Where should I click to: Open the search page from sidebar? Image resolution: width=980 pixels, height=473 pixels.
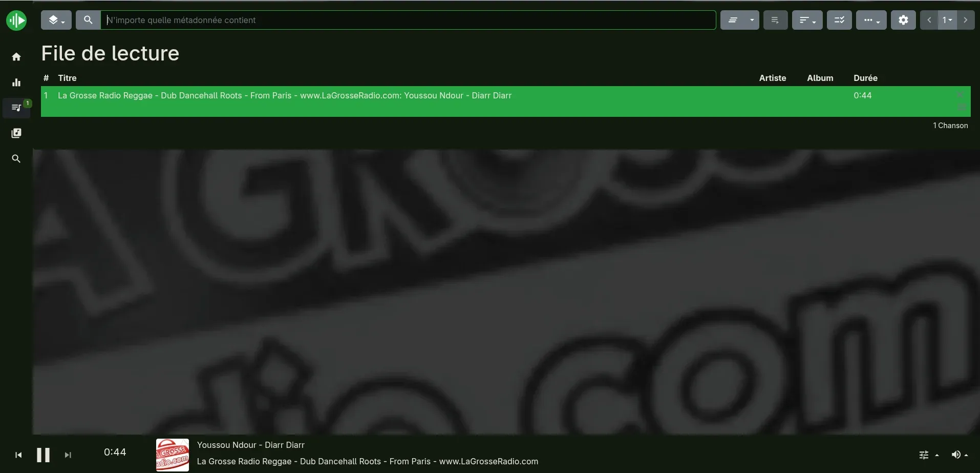16,159
